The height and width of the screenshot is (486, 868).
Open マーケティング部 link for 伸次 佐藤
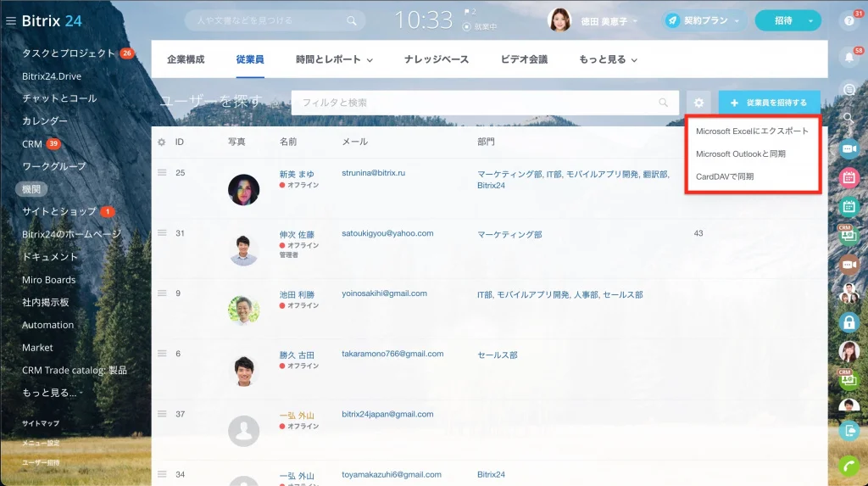509,234
